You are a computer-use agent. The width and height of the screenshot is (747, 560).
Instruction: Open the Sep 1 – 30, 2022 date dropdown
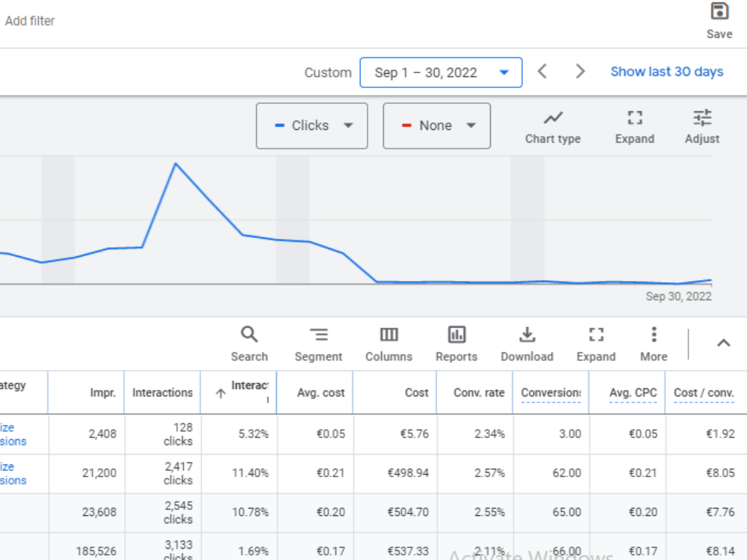[440, 72]
